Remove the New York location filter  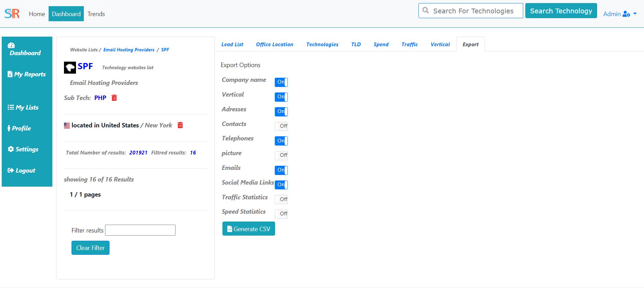tap(180, 125)
